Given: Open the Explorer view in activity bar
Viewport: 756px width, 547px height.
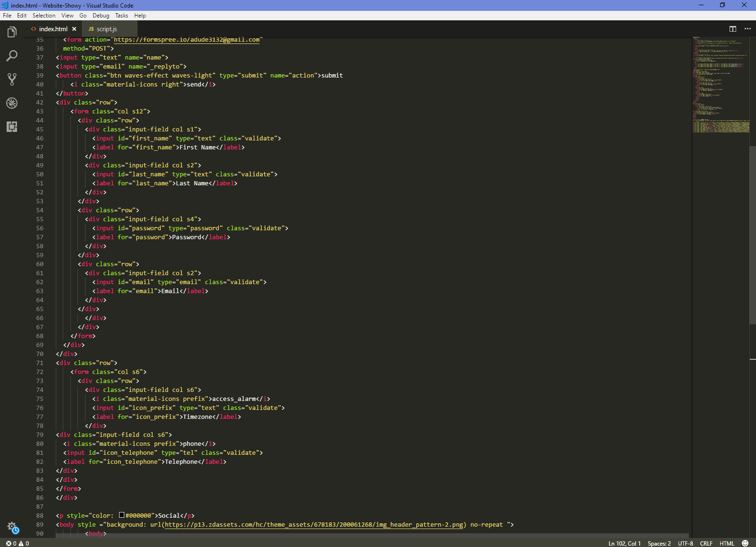Looking at the screenshot, I should [12, 32].
